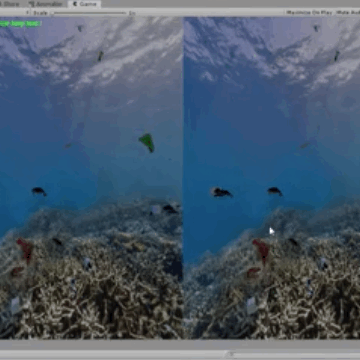Select the black fish in left view

click(39, 191)
